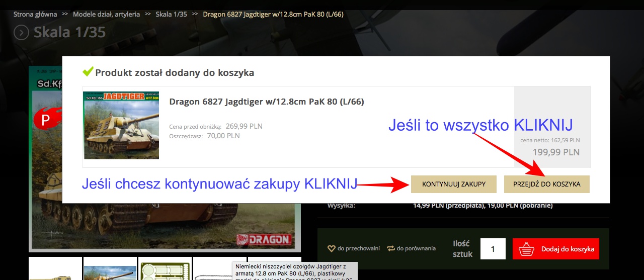Screen dimensions: 644x280
Task: Click the do porównania text link
Action: [x=416, y=248]
